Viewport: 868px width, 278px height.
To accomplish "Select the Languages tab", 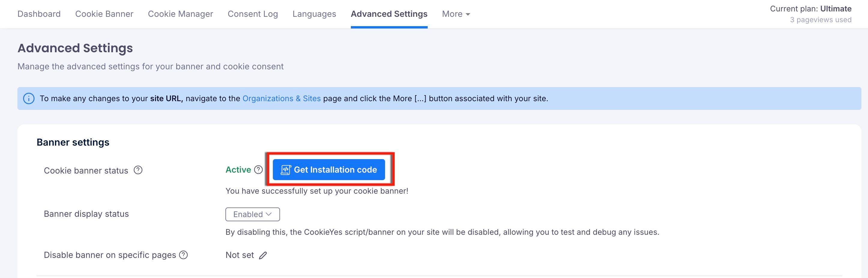I will tap(314, 14).
